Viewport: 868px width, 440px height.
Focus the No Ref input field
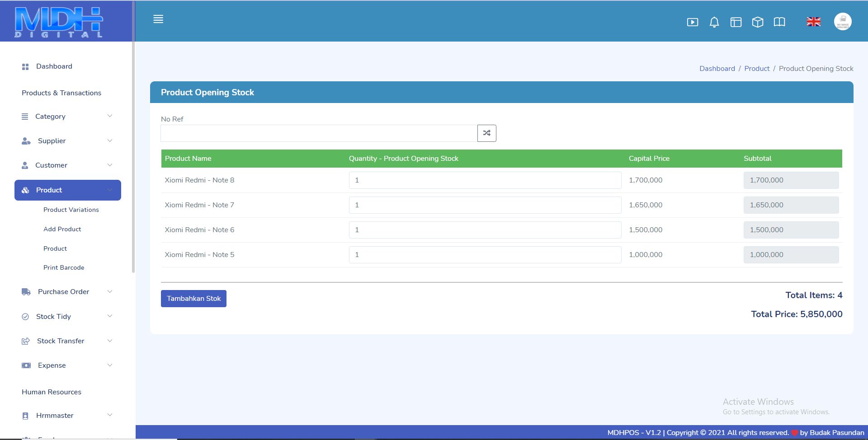319,133
